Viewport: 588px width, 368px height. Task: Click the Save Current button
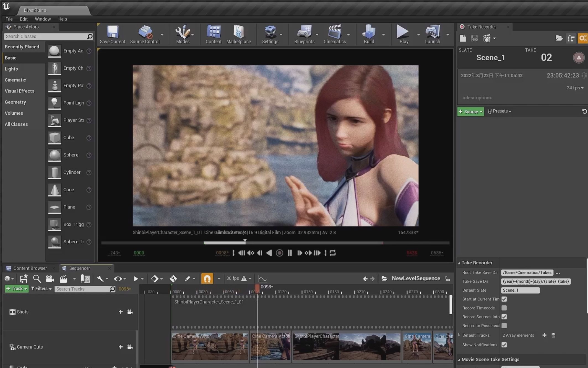click(112, 34)
